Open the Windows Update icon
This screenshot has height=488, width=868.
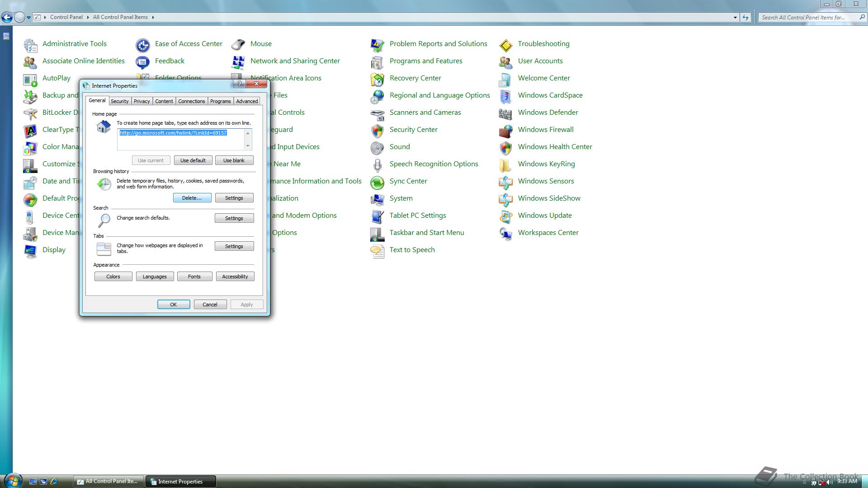[506, 216]
